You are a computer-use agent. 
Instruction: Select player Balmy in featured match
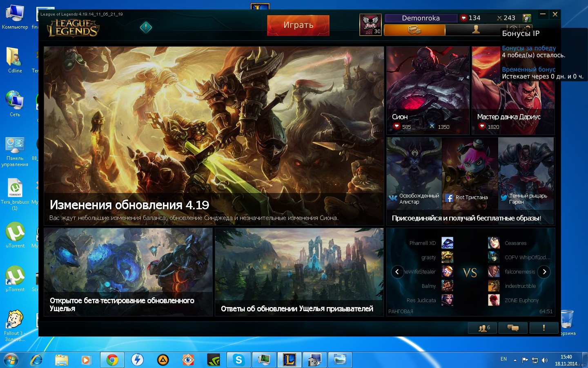[429, 286]
